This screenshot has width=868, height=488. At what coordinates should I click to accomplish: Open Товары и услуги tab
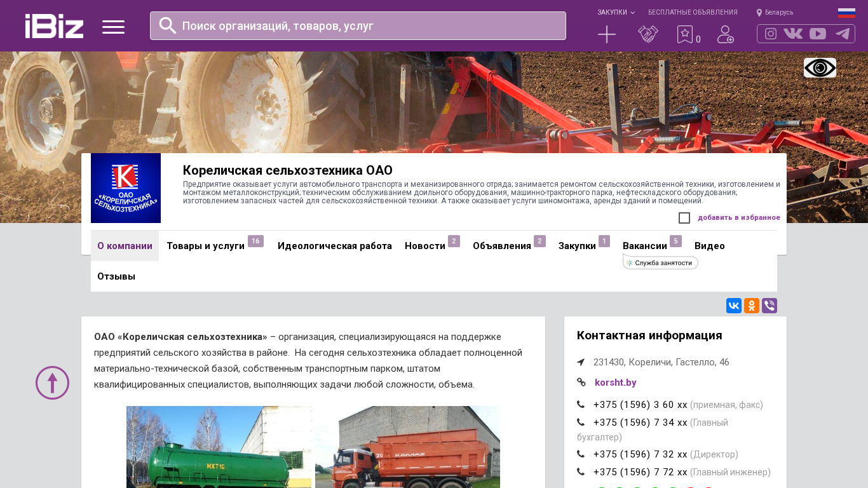click(206, 246)
